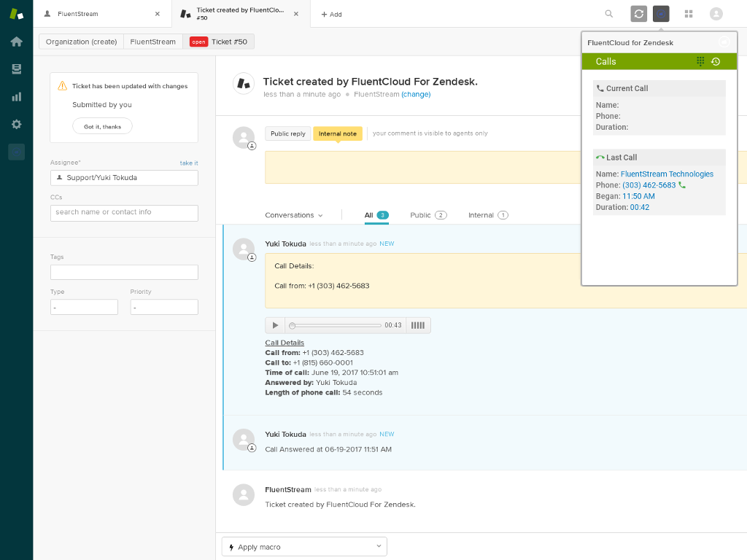Expand the Conversations dropdown
This screenshot has width=747, height=560.
293,215
